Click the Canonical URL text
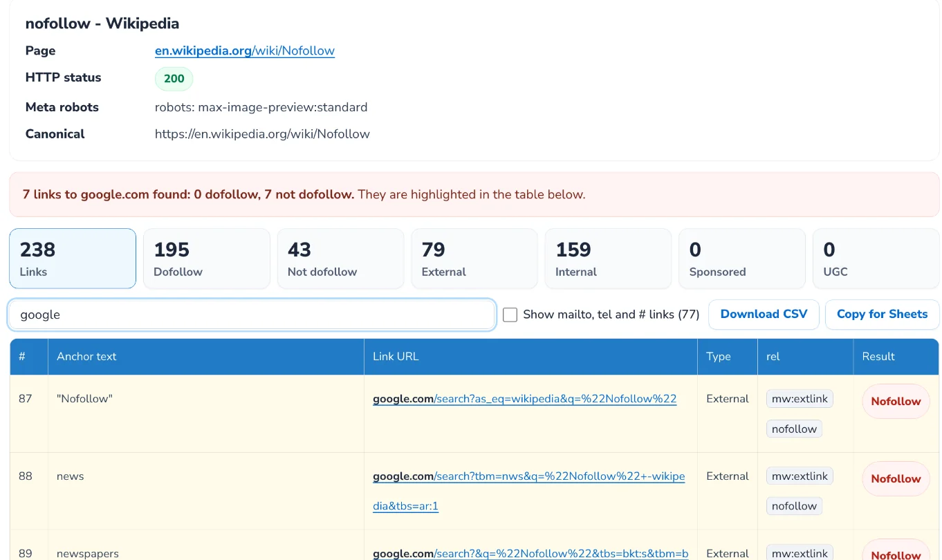Image resolution: width=942 pixels, height=560 pixels. point(262,134)
